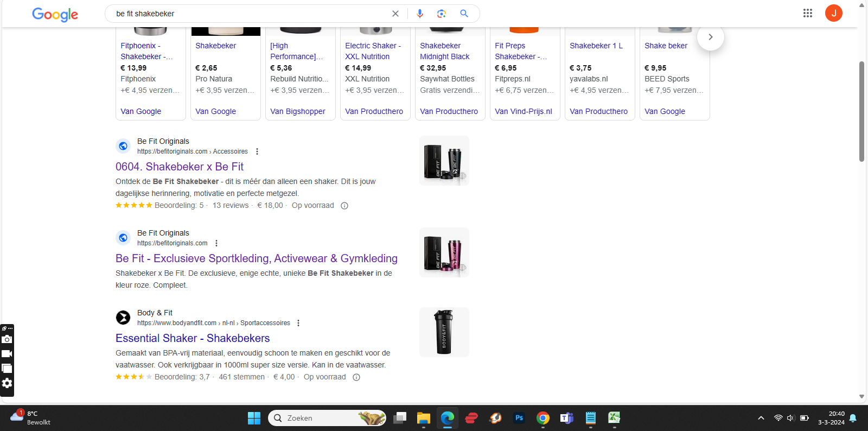Image resolution: width=868 pixels, height=431 pixels.
Task: Open Google Lens image search
Action: coord(442,14)
